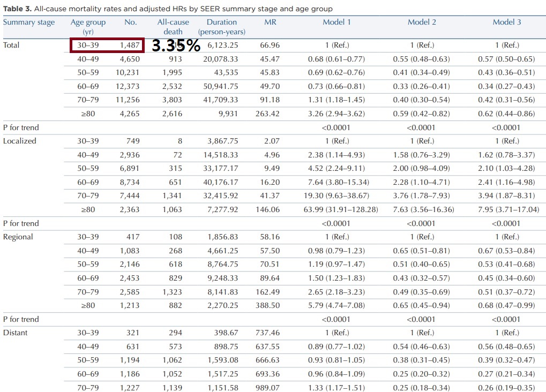Click the 'All-cause death' column header
546x392 pixels.
coord(173,27)
